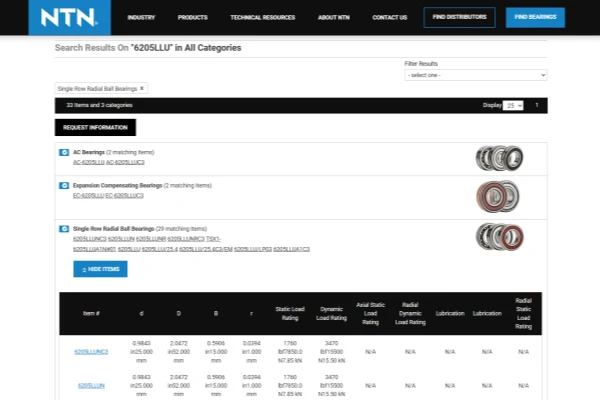Click the Single Row Radial Ball Bearings thumbnail
Screen dimensions: 600x400
click(x=499, y=237)
